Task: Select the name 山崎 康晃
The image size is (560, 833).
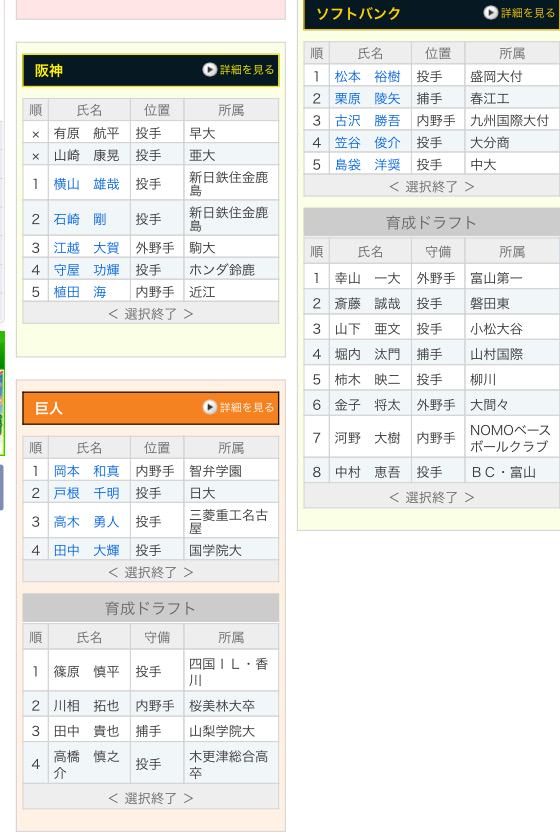Action: point(87,155)
